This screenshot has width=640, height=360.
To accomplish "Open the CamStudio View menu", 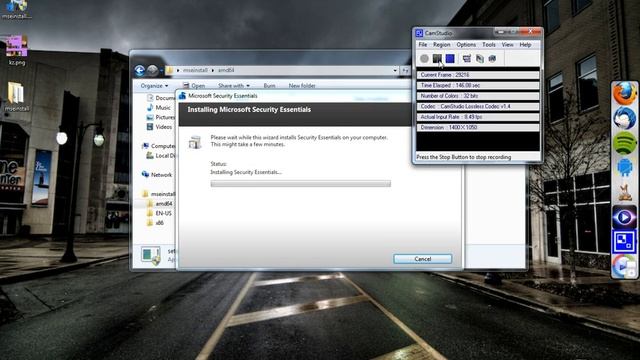I will [507, 44].
